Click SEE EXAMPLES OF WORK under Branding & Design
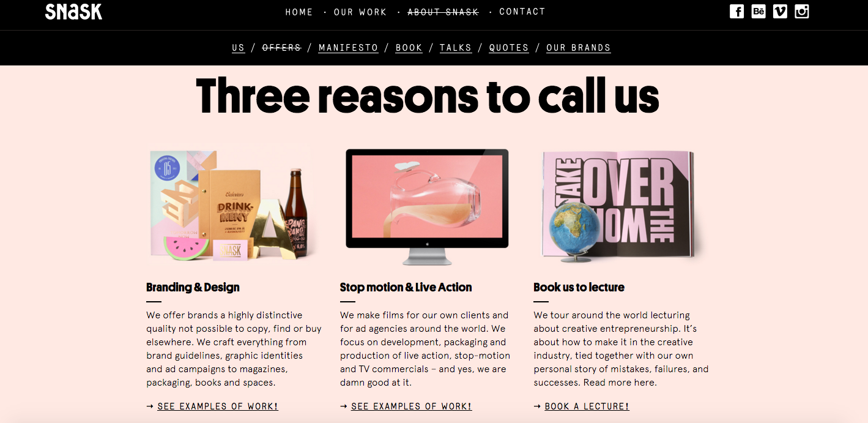Image resolution: width=868 pixels, height=423 pixels. click(x=218, y=406)
